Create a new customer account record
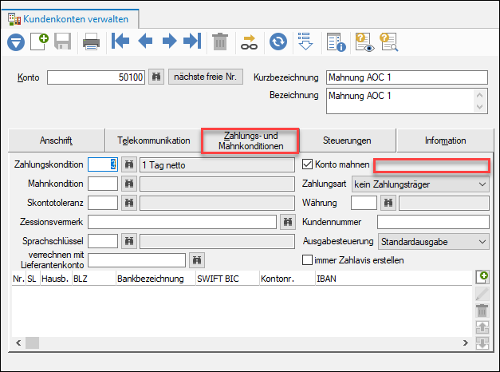Viewport: 500px width, 372px height. pos(39,42)
